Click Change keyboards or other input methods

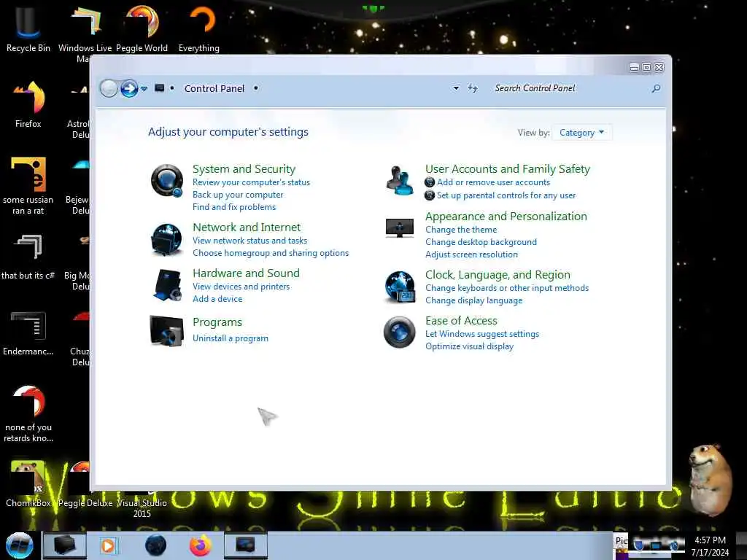[507, 288]
